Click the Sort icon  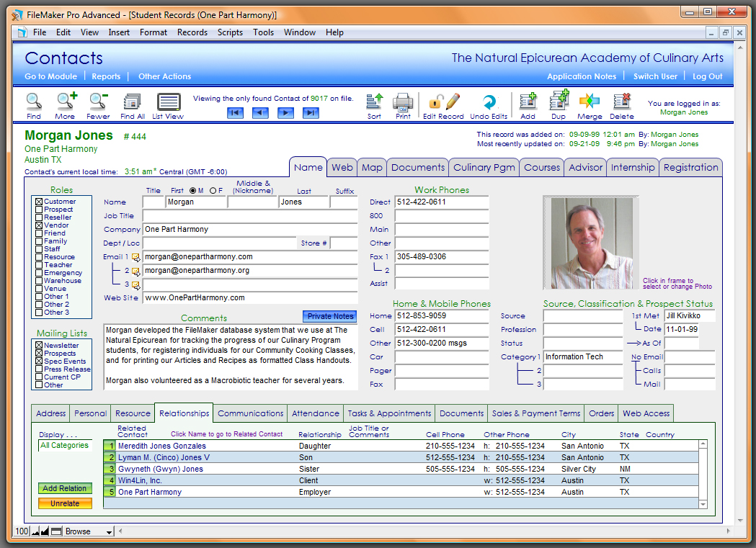(x=375, y=102)
